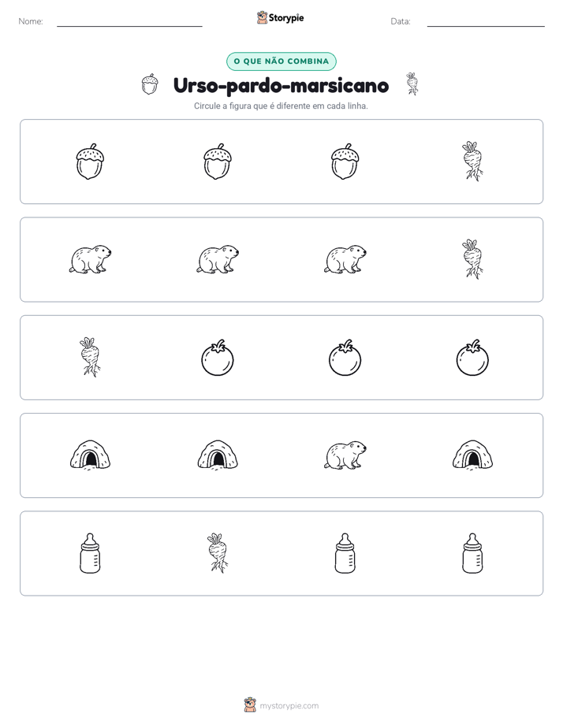Screen dimensions: 563x728
Task: Circle the root vegetable in the tomato row
Action: (x=90, y=357)
